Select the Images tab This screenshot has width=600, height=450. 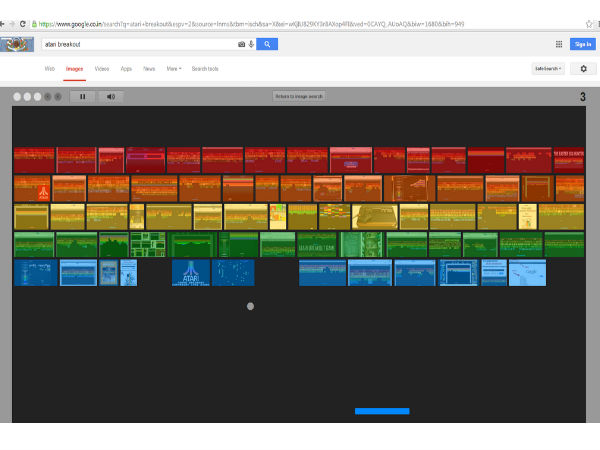(x=75, y=69)
